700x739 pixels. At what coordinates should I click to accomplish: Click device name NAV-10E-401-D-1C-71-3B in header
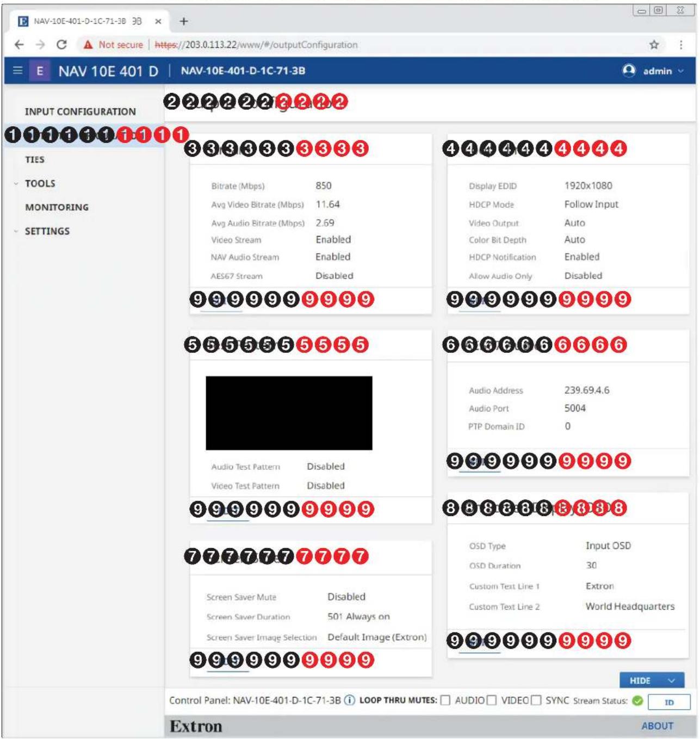(243, 71)
